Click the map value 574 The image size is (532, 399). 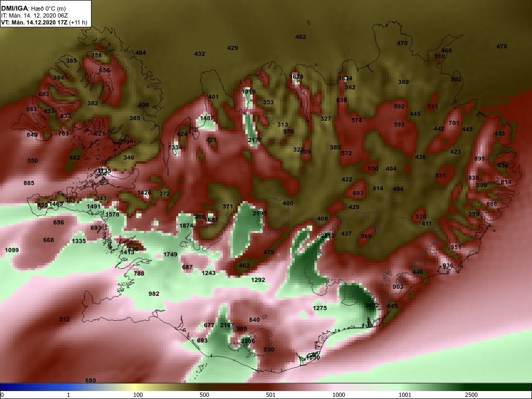[356, 120]
